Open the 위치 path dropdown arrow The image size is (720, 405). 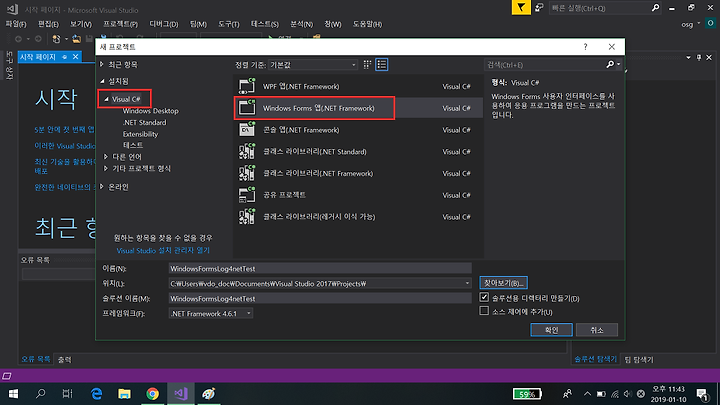pos(467,283)
